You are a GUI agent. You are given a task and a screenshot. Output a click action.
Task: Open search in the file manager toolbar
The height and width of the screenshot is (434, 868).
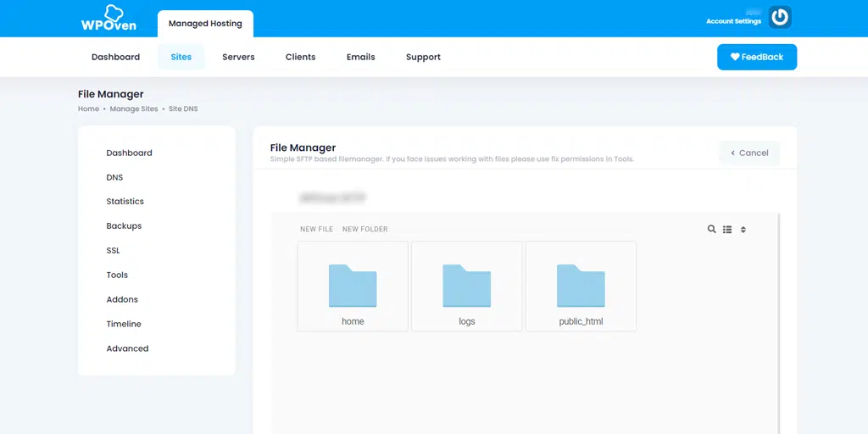(711, 229)
